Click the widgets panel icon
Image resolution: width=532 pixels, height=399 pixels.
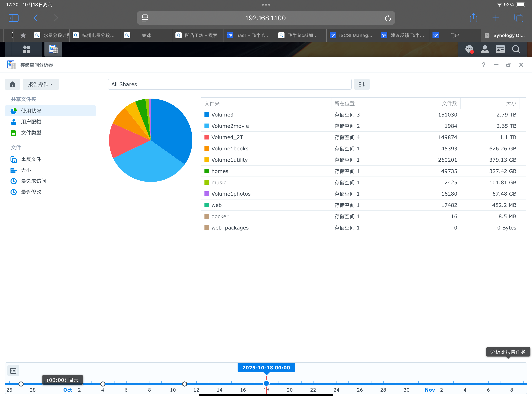tap(500, 49)
